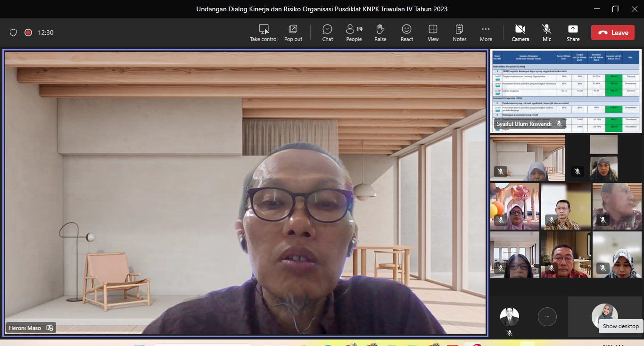Select the tile of the participant in a white patterned hijab
The image size is (644, 346).
617,255
